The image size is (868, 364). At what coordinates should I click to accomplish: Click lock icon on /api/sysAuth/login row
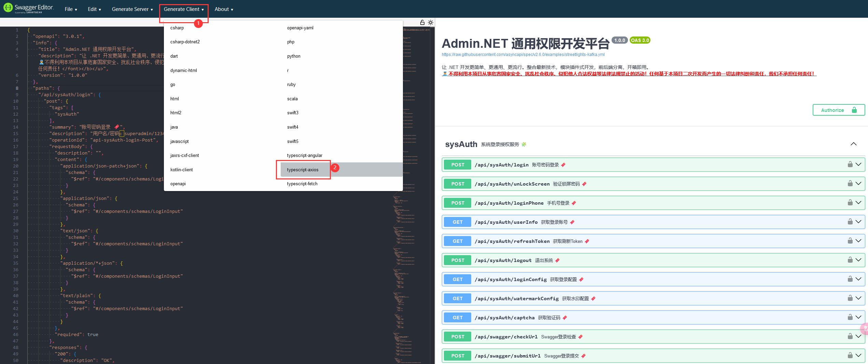tap(850, 164)
